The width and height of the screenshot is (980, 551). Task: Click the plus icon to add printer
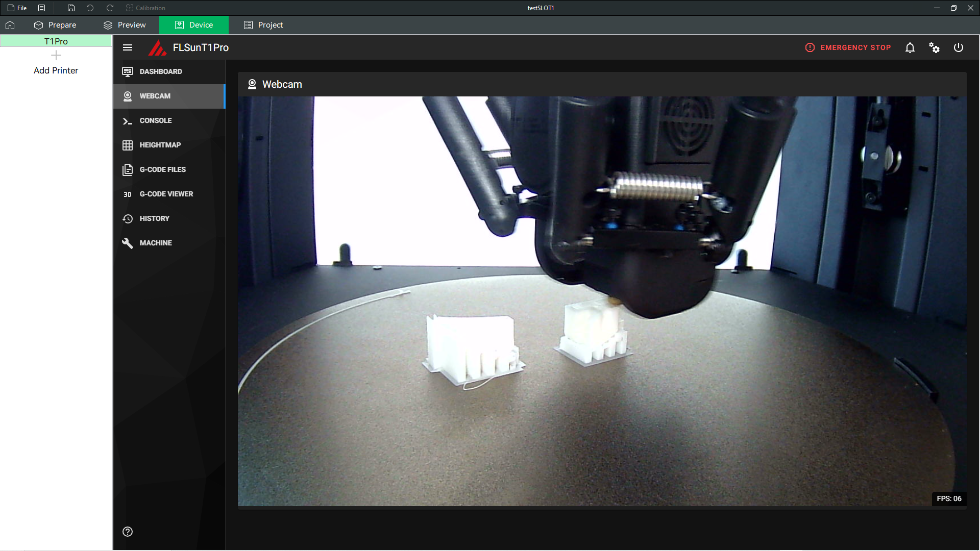point(56,55)
